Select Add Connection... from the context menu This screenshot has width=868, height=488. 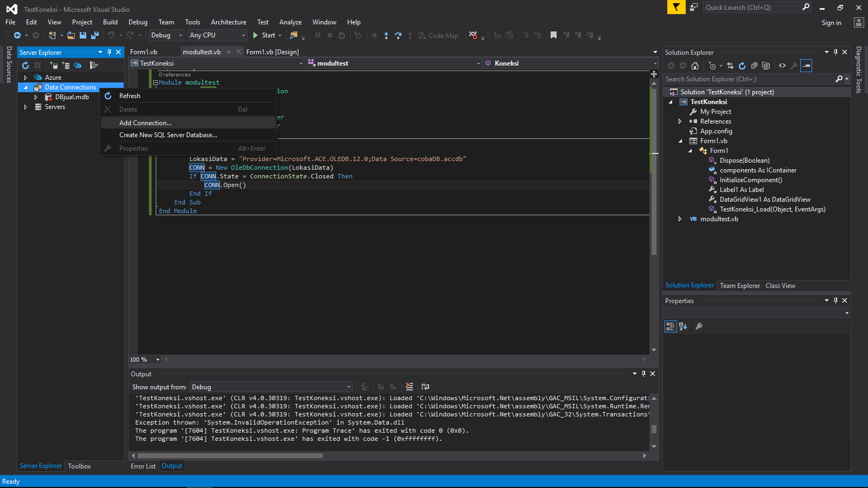pos(145,123)
